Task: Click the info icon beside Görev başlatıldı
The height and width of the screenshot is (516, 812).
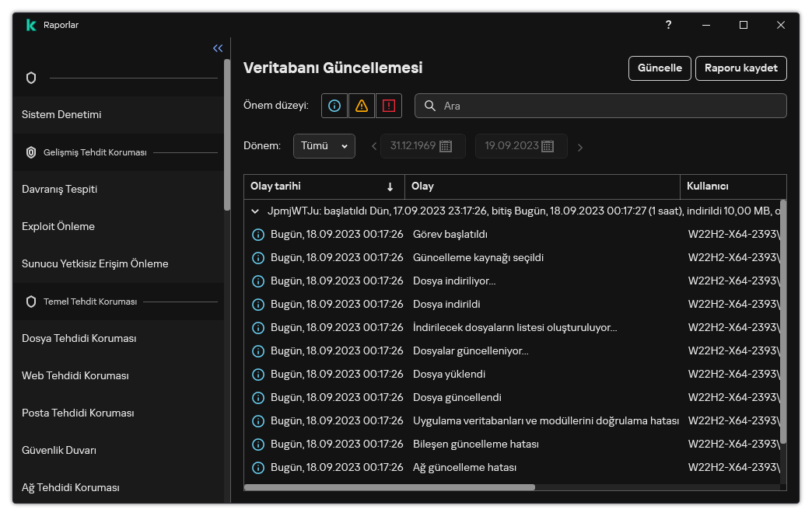Action: click(x=258, y=235)
